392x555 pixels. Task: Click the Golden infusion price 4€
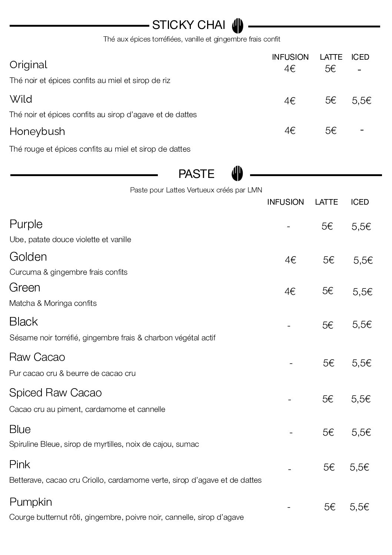tap(290, 260)
